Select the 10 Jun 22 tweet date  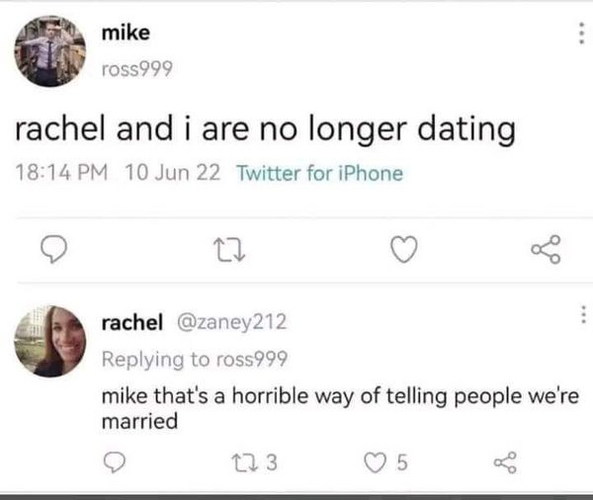pos(172,172)
